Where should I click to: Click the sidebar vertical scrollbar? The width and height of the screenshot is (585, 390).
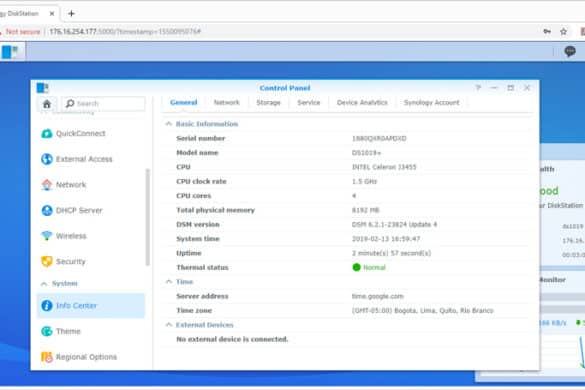coord(148,217)
